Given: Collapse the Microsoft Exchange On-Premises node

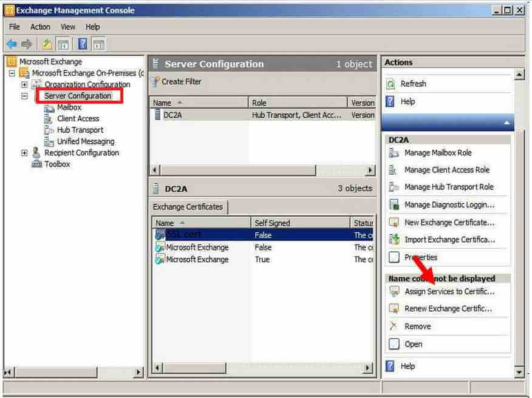Looking at the screenshot, I should coord(13,73).
